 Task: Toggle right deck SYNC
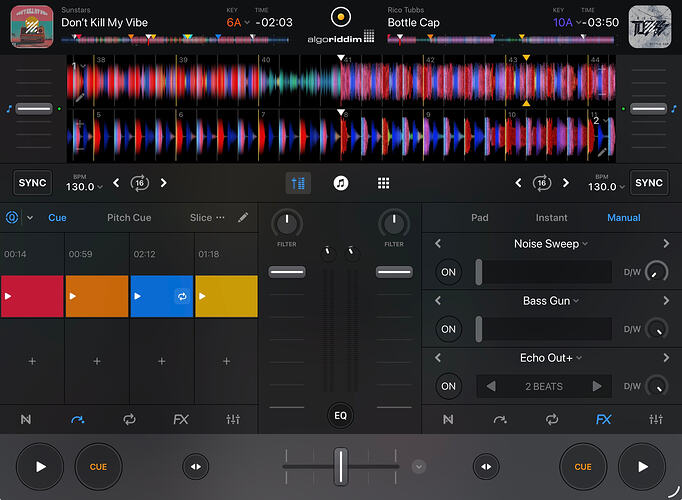pos(649,183)
